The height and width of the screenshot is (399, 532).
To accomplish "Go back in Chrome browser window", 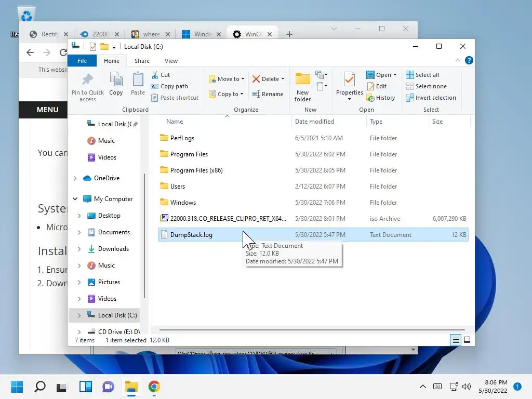I will (30, 52).
